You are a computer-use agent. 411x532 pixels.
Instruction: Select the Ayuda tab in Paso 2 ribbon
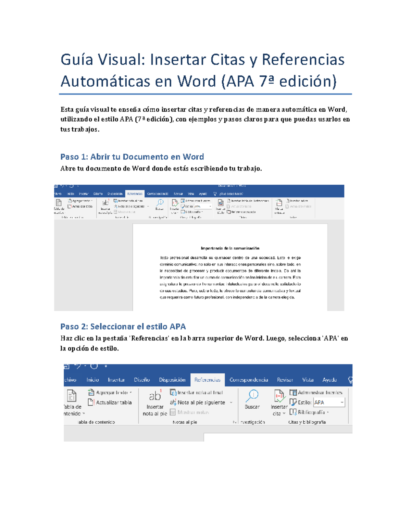[x=329, y=380]
